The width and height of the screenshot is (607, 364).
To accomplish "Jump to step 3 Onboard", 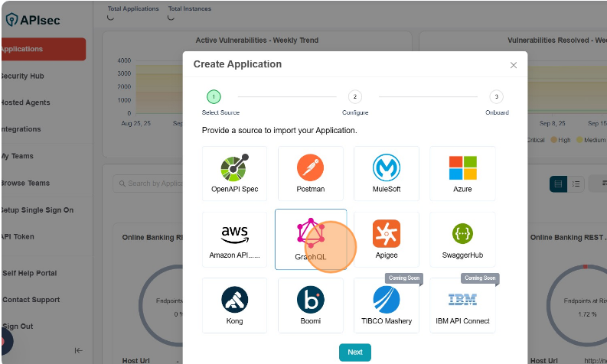I will (497, 97).
